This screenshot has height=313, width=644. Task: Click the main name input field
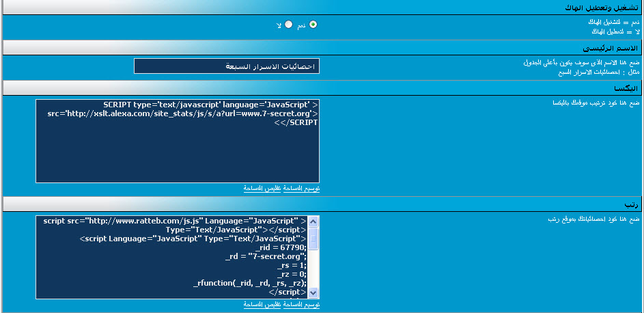pos(227,66)
